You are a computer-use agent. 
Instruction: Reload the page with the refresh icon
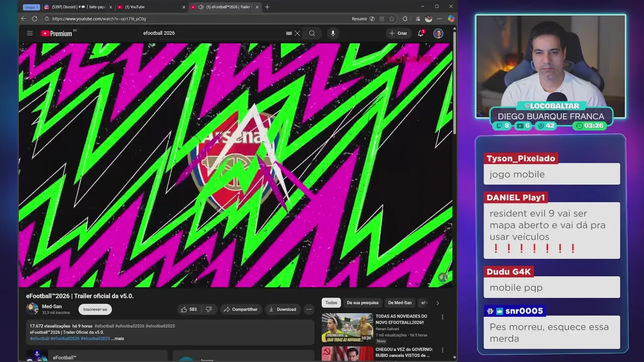[34, 19]
